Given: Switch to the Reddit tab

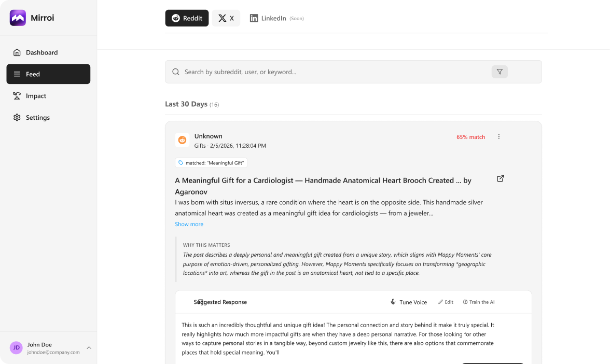Looking at the screenshot, I should pos(187,18).
